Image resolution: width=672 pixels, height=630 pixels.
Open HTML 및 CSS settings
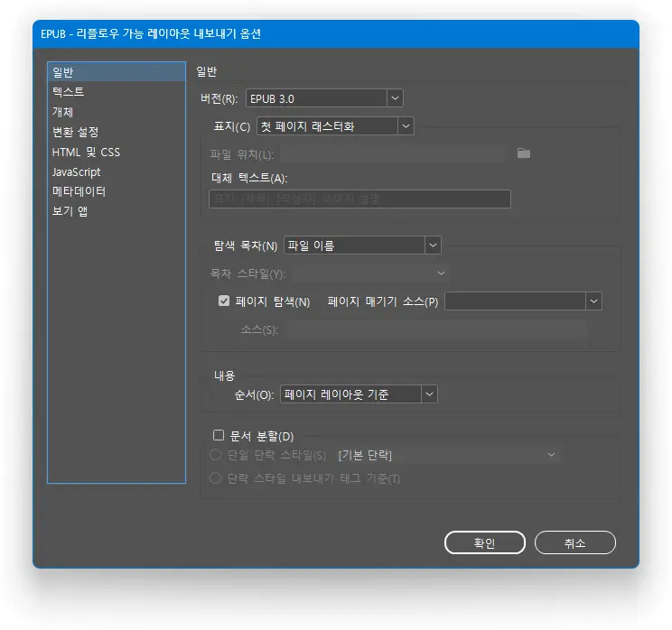[x=117, y=152]
